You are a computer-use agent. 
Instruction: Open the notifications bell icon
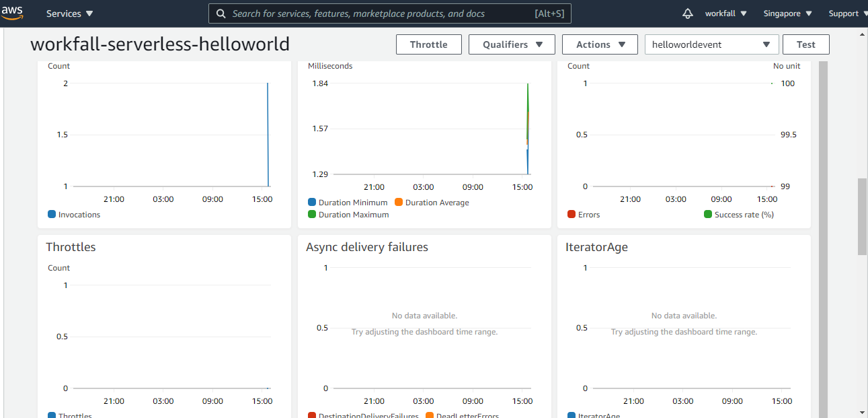[x=688, y=13]
